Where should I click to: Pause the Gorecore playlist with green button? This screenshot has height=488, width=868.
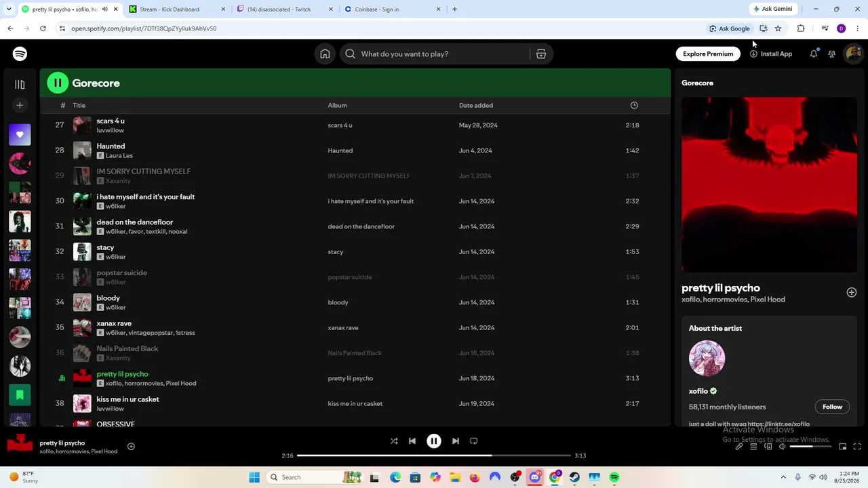pos(58,83)
